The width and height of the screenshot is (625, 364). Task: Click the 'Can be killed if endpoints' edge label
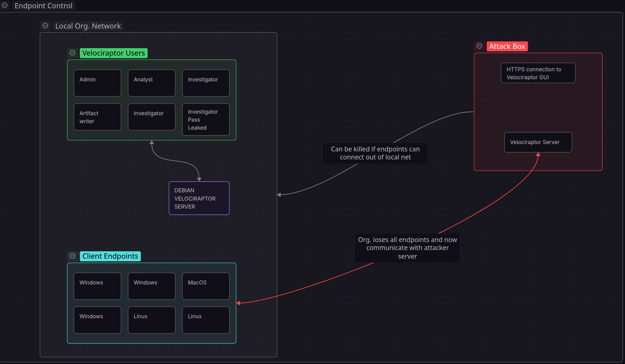tap(375, 153)
